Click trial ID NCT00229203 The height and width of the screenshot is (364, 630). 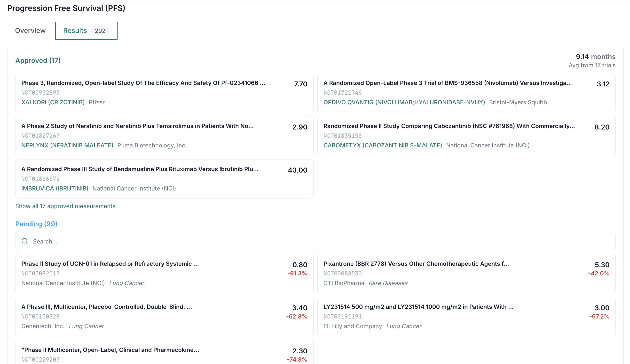40,359
